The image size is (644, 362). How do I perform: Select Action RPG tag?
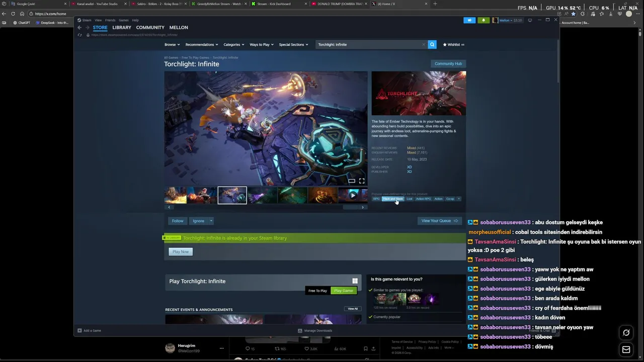423,199
